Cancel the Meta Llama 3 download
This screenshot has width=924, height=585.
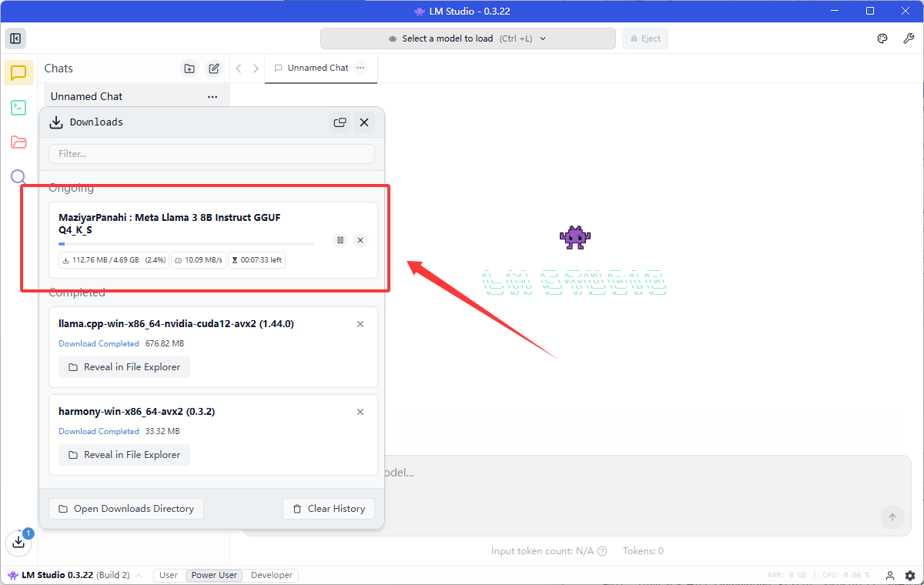[x=360, y=240]
